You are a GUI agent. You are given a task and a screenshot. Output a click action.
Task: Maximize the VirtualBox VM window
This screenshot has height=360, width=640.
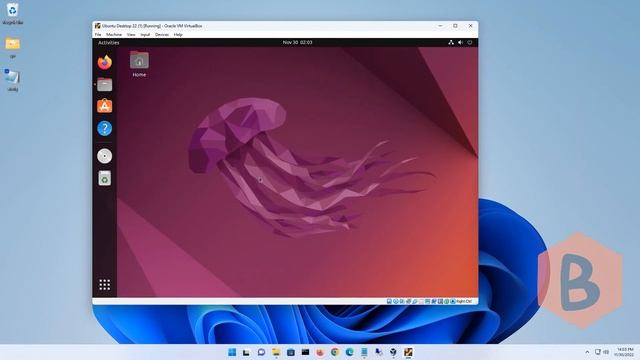coord(455,26)
